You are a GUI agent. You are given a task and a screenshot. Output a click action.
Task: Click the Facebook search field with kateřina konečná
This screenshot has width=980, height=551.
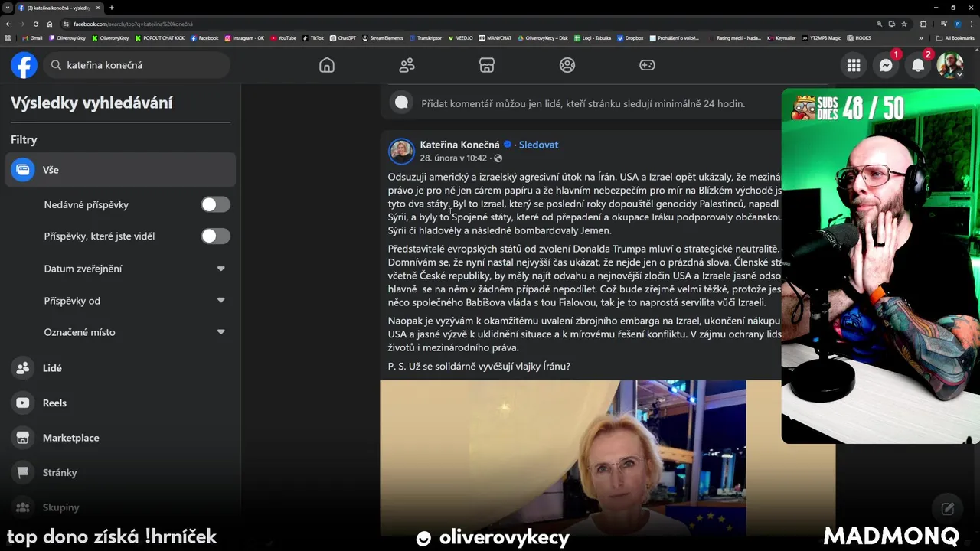click(136, 65)
